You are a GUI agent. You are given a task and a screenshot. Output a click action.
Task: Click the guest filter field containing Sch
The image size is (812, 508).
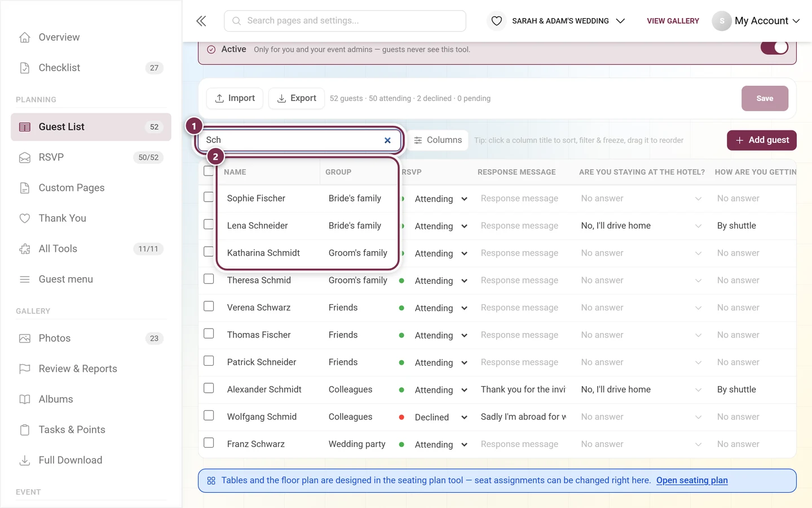(299, 140)
